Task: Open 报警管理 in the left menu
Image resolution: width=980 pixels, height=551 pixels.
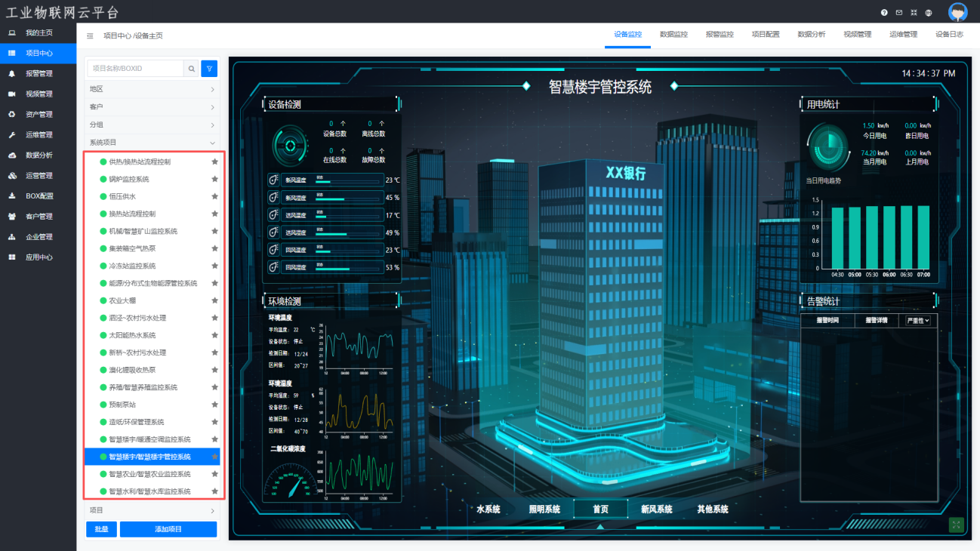Action: click(x=39, y=74)
